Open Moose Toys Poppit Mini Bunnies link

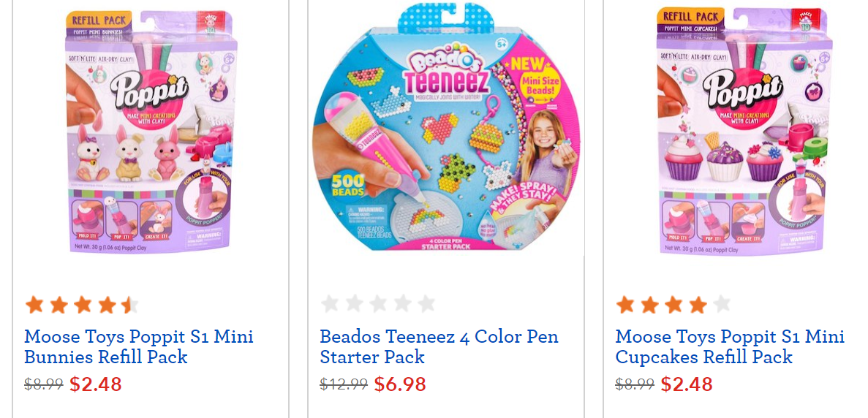tap(139, 346)
